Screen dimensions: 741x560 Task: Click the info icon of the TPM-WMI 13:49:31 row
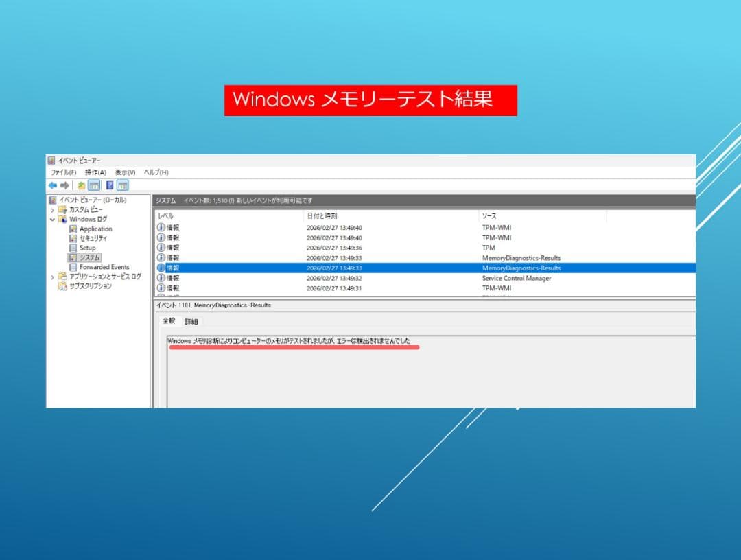point(161,288)
